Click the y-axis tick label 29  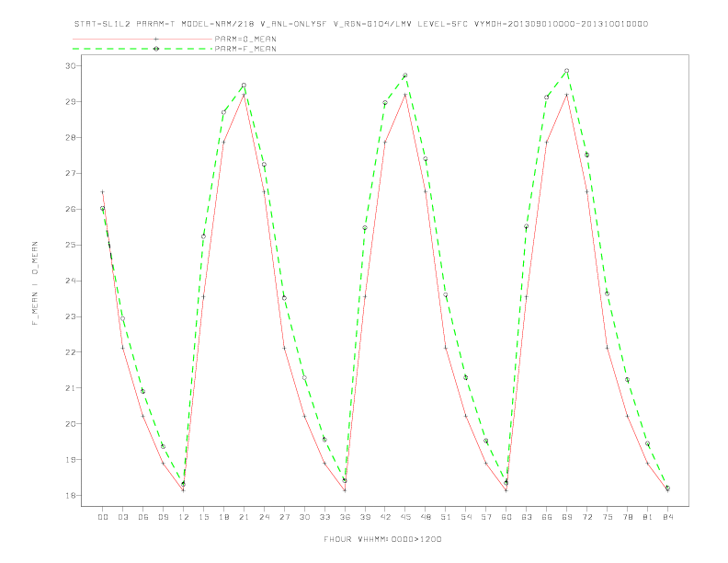click(71, 101)
